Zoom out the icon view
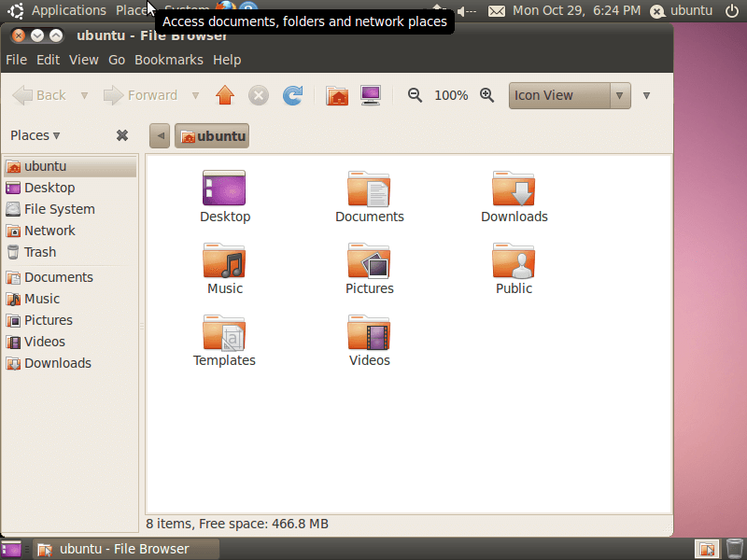This screenshot has width=747, height=560. click(415, 95)
